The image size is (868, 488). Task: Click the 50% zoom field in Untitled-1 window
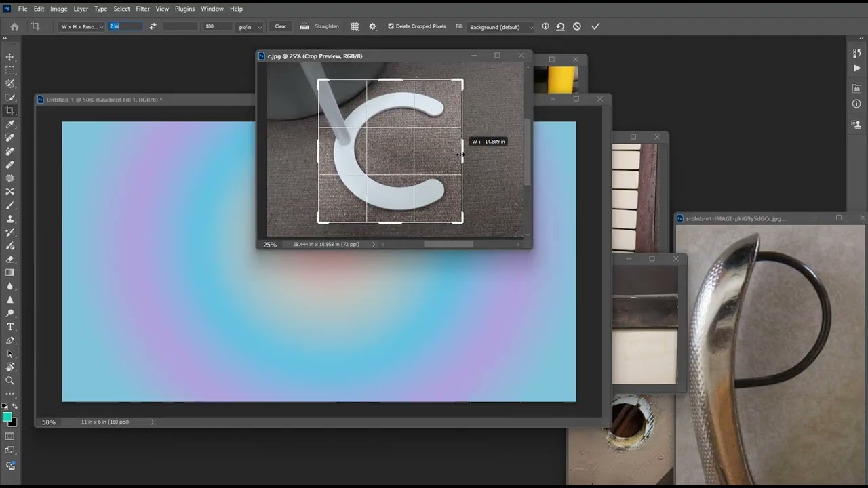[48, 422]
